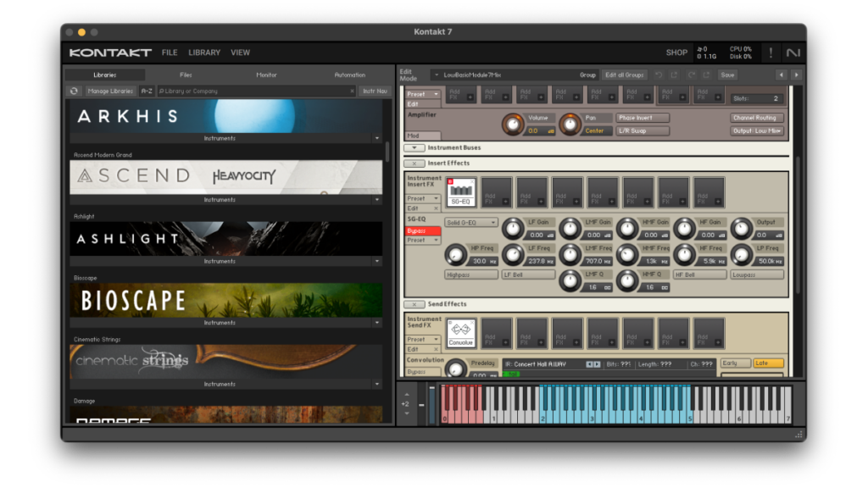Click the plus on the first top-row Add FX slot
Screen dimensions: 868x488
470,97
